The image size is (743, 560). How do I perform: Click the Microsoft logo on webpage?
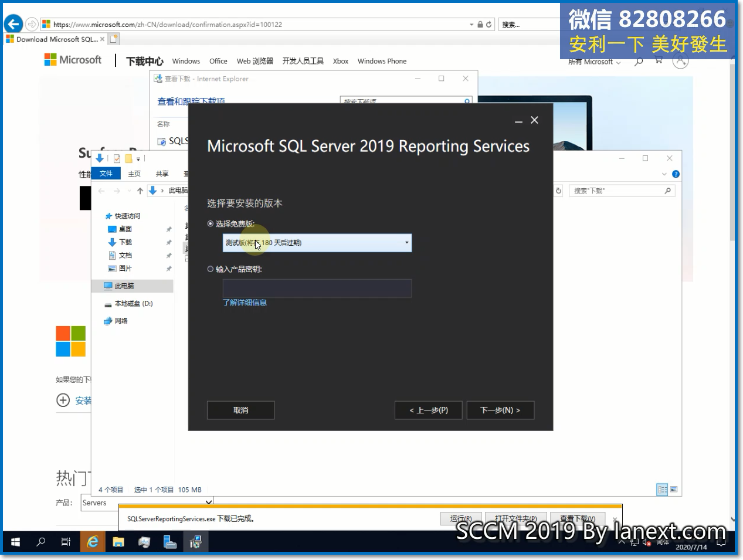pyautogui.click(x=73, y=60)
